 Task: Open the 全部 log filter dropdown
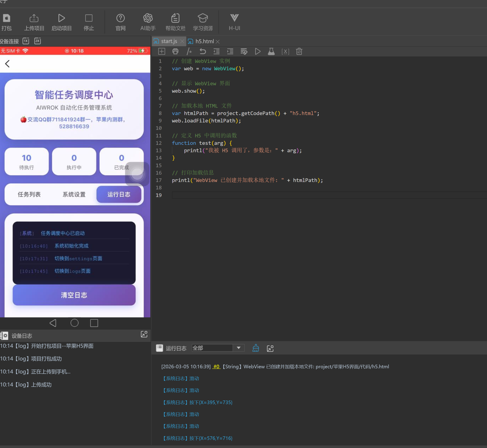[x=239, y=348]
